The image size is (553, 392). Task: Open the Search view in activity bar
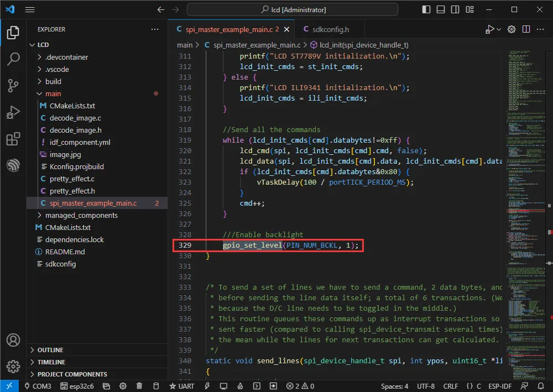[13, 59]
